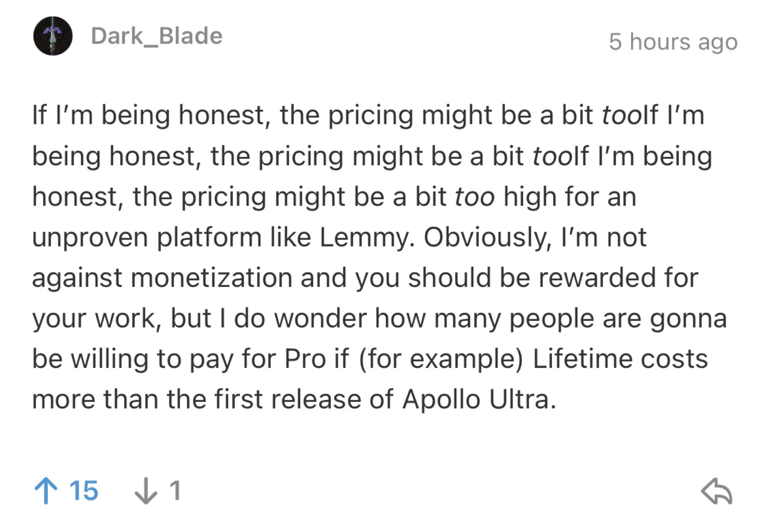Upvote the Dark_Blade comment
This screenshot has width=771, height=532.
click(46, 490)
